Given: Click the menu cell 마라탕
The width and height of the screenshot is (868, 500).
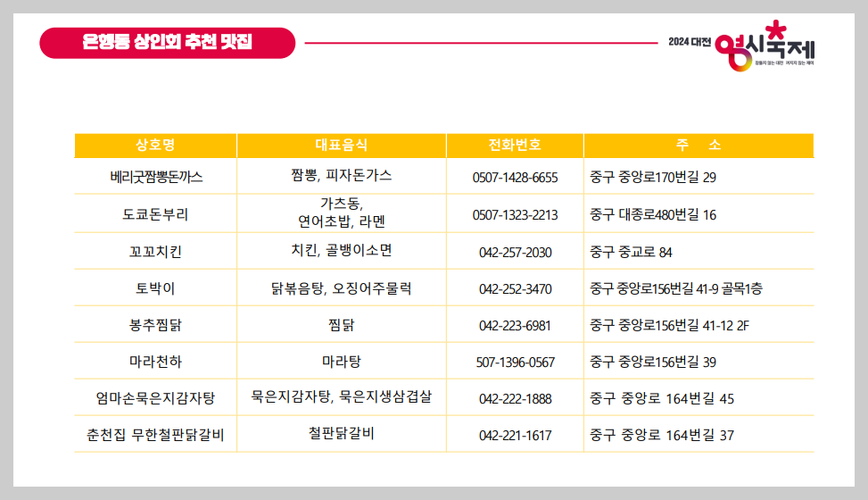Looking at the screenshot, I should (342, 362).
